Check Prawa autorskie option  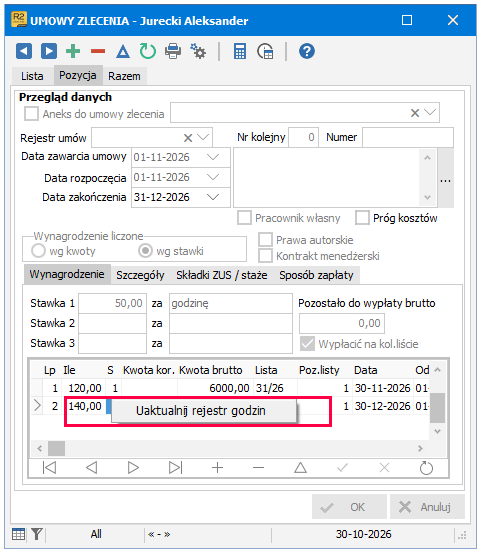click(x=265, y=240)
